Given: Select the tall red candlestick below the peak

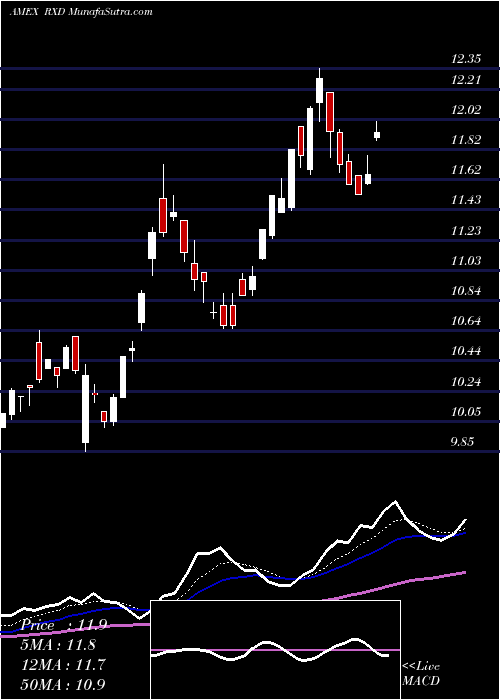Looking at the screenshot, I should (x=330, y=112).
